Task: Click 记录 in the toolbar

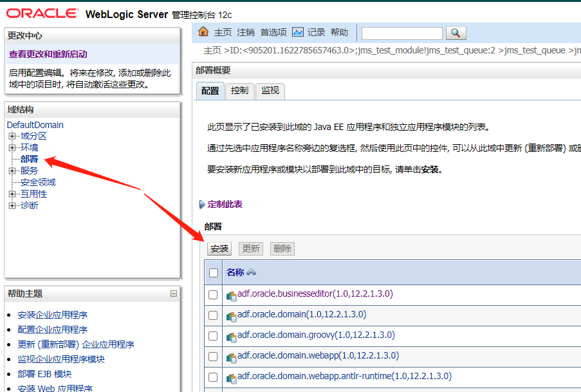Action: click(x=316, y=33)
